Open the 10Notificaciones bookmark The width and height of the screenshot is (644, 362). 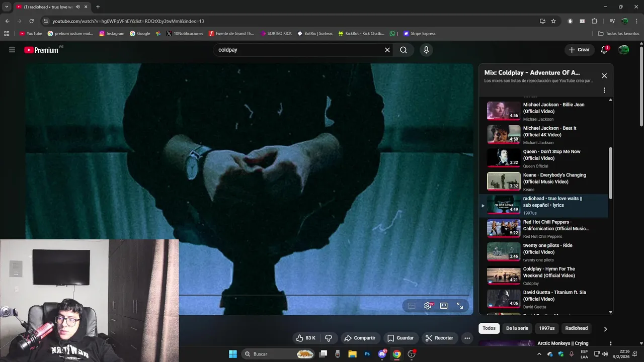click(185, 34)
